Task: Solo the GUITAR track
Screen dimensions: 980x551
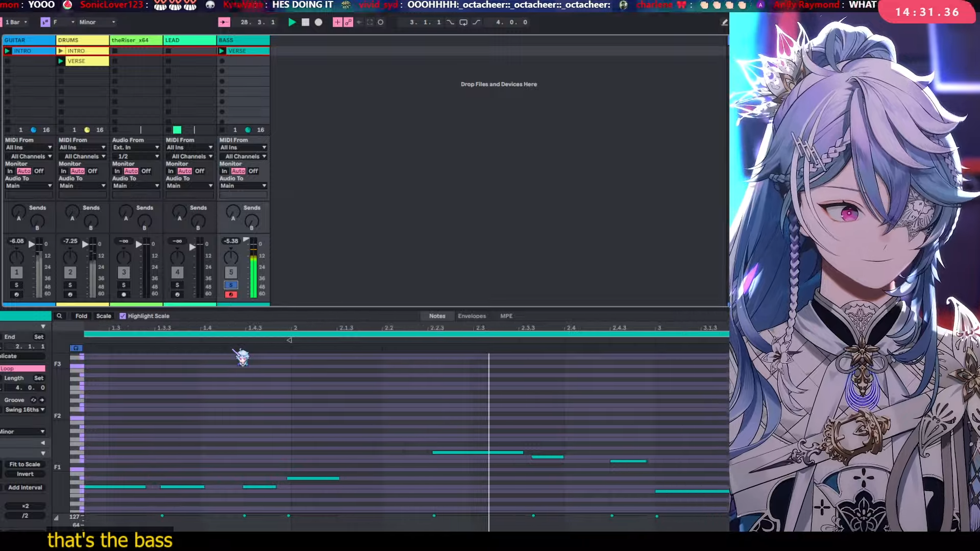Action: point(16,285)
